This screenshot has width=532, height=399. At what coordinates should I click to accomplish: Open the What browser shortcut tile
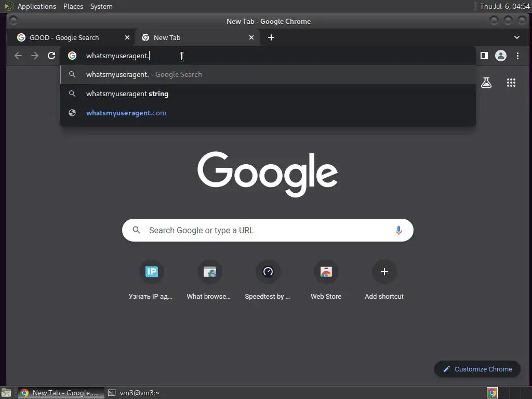point(209,280)
